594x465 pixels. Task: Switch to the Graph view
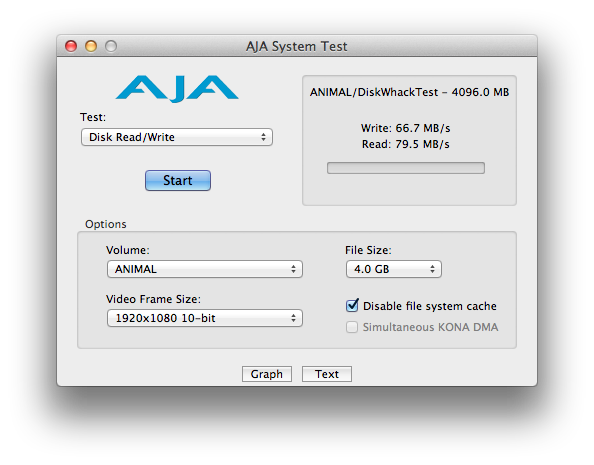pos(267,374)
